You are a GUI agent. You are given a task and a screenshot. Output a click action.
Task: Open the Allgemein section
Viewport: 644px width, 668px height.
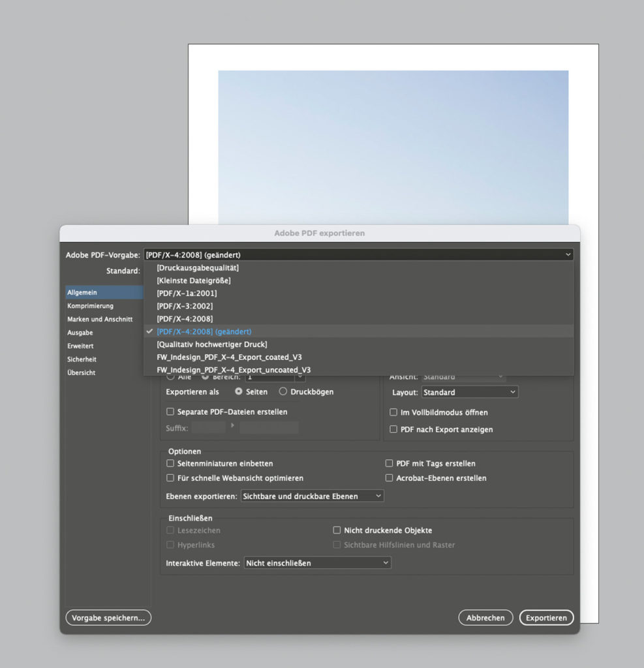coord(104,292)
